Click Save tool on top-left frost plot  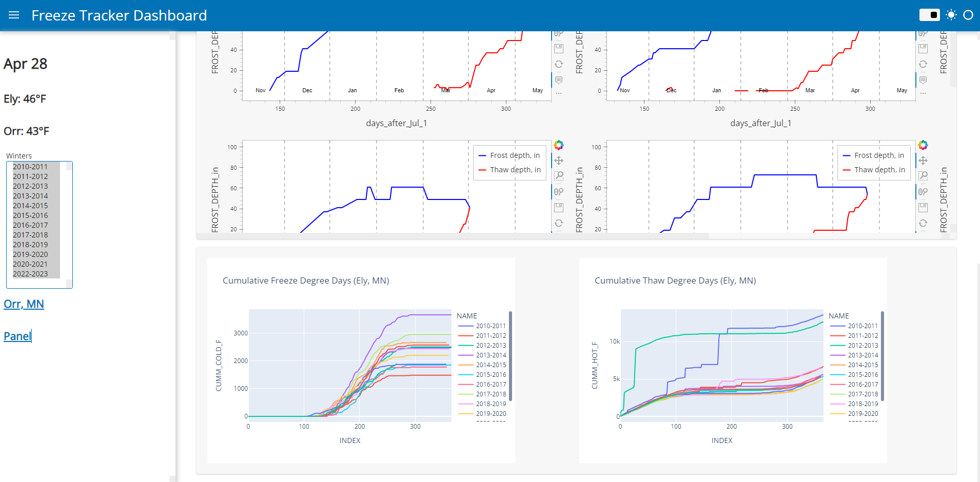pyautogui.click(x=559, y=49)
